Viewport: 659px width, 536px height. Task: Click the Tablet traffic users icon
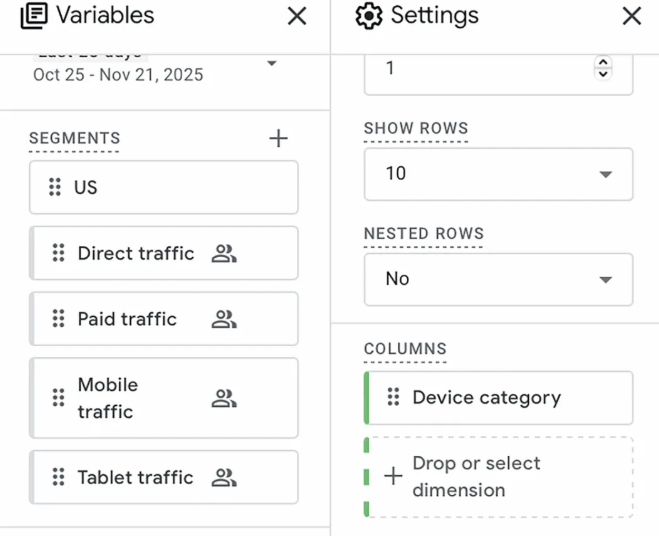(224, 478)
